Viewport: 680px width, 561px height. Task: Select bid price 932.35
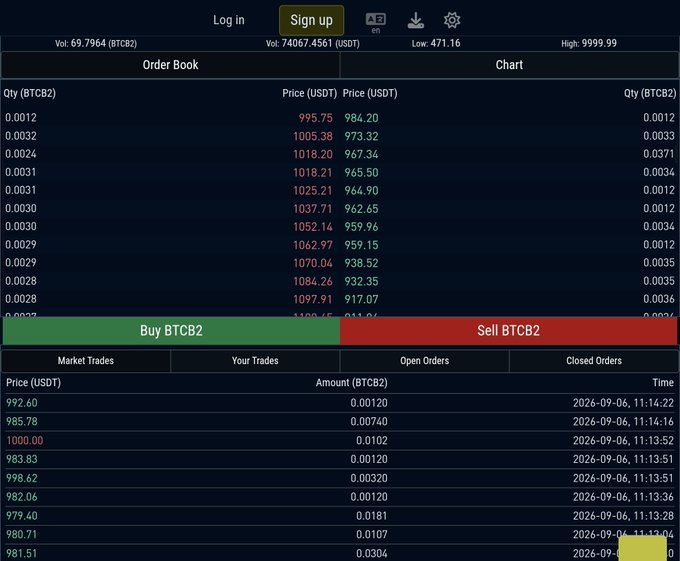click(x=361, y=281)
